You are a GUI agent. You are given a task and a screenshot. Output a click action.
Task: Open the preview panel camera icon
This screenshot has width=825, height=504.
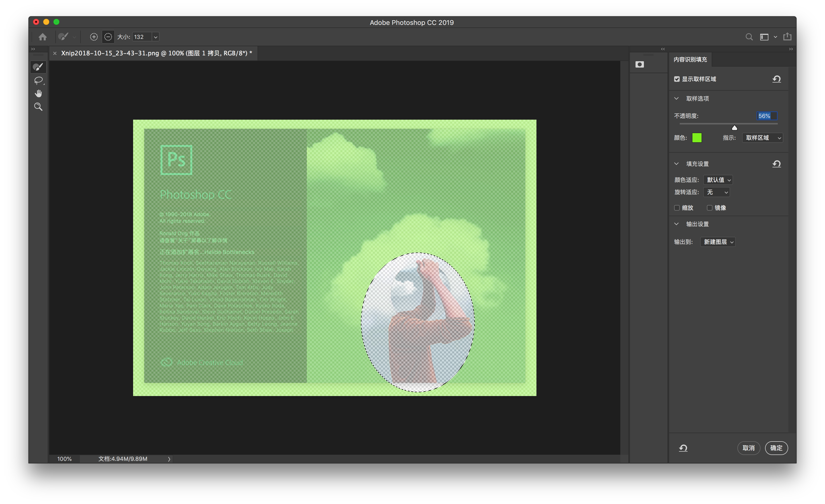tap(640, 64)
